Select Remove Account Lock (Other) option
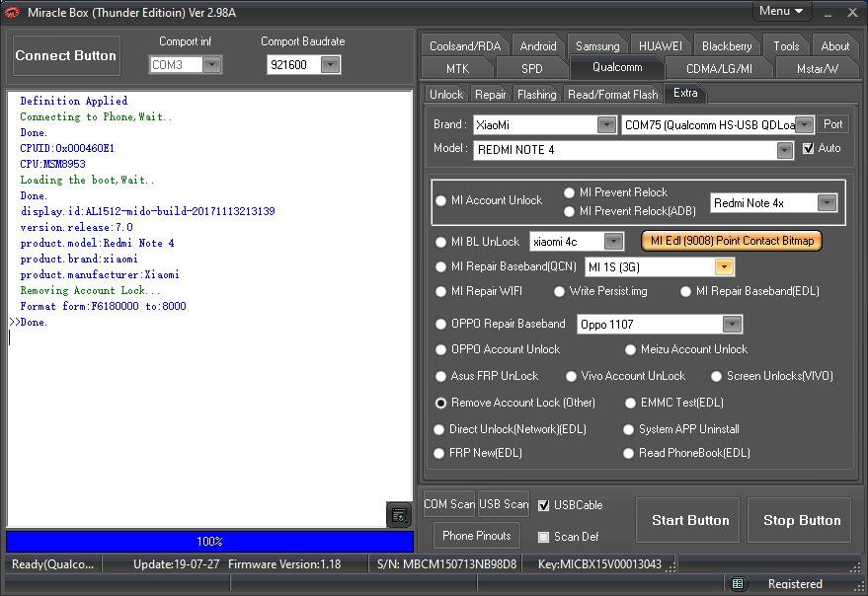This screenshot has height=596, width=868. pyautogui.click(x=440, y=403)
